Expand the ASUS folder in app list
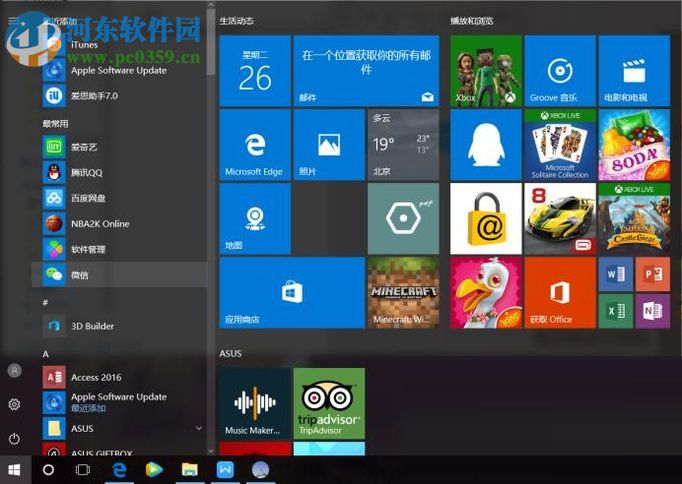The width and height of the screenshot is (682, 484). [x=120, y=429]
